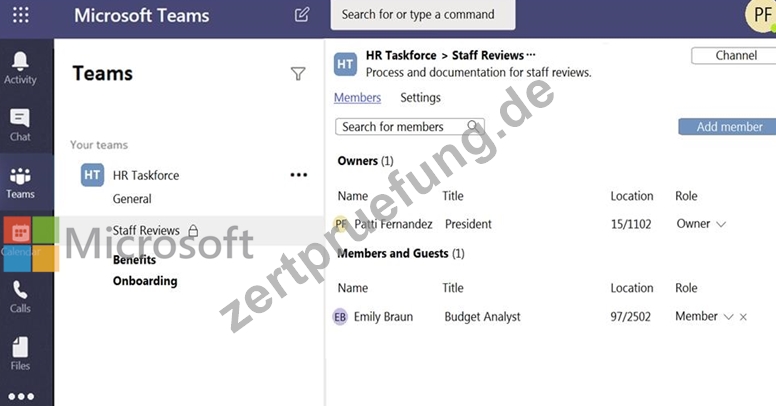Screen dimensions: 776x406
Task: Switch to the Members tab
Action: (357, 98)
